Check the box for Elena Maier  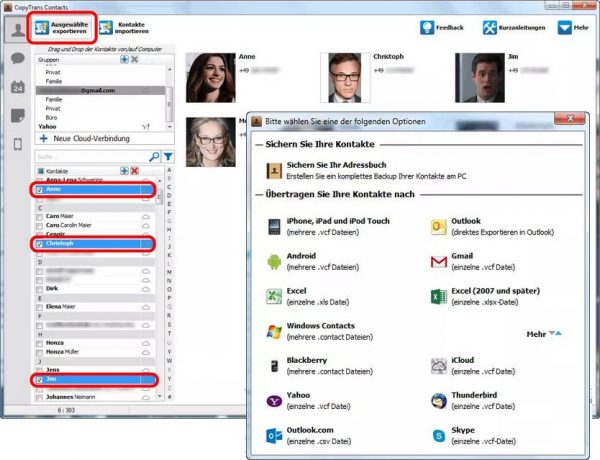(39, 307)
